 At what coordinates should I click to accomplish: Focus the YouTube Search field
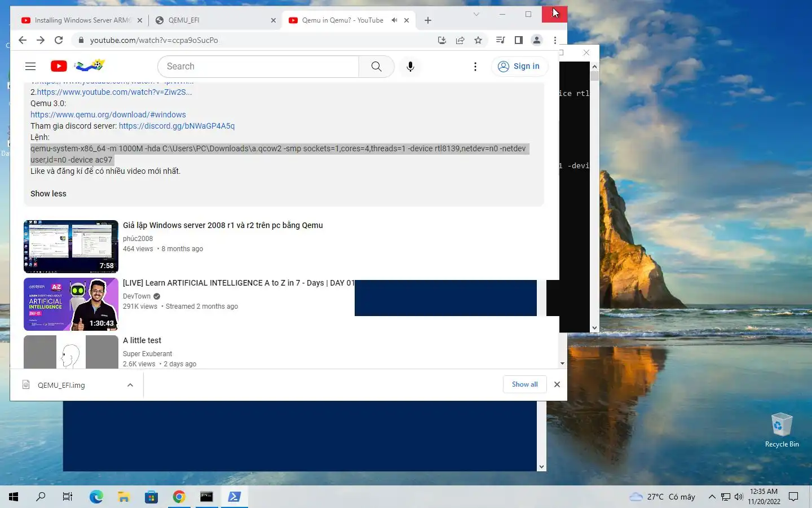[258, 66]
